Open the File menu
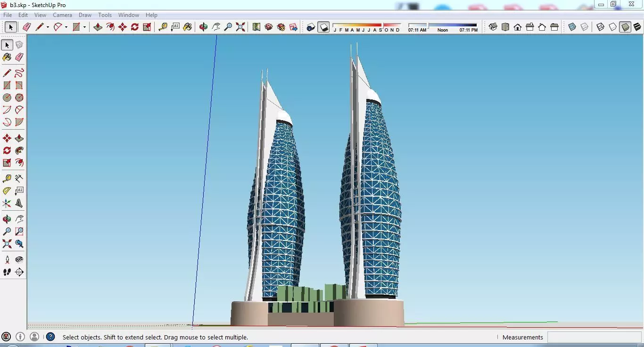Screen dimensions: 644x347 (8, 15)
